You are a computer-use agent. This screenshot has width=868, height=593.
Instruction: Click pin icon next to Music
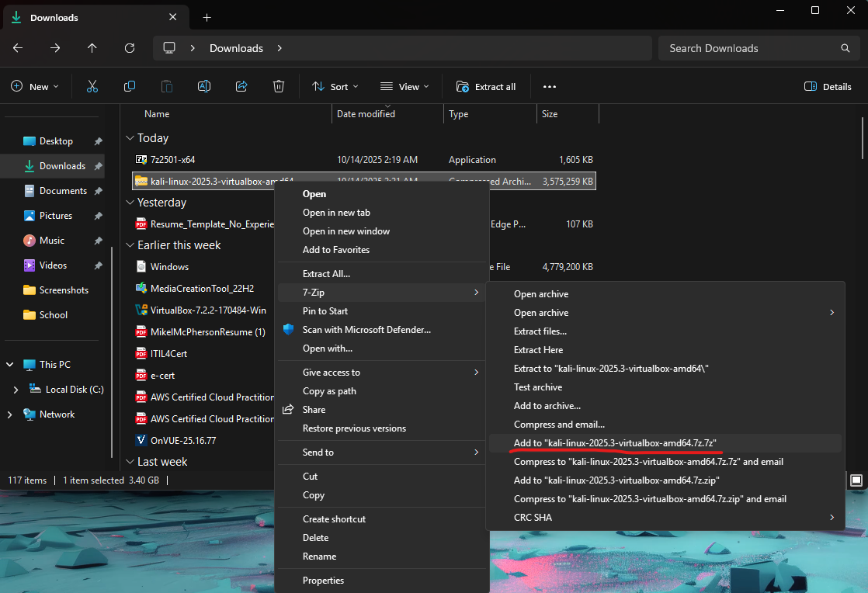[98, 241]
